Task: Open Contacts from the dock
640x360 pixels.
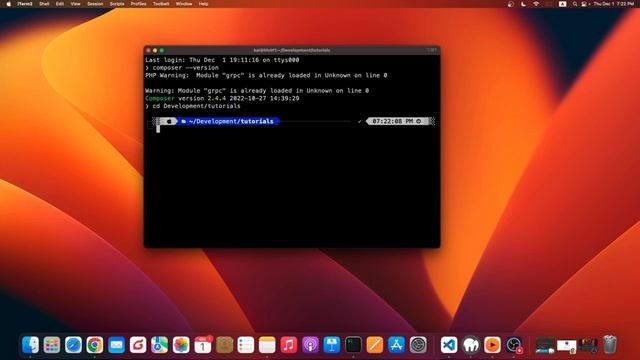Action: click(224, 345)
